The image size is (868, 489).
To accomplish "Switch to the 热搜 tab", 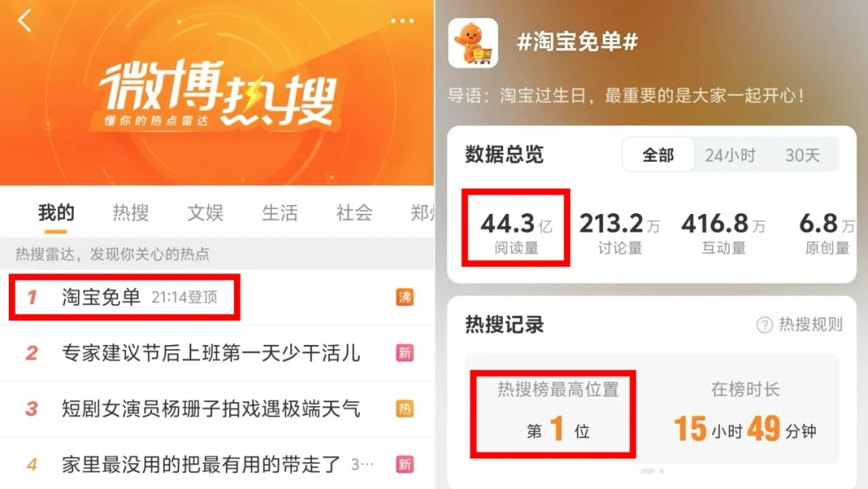I will pyautogui.click(x=131, y=212).
